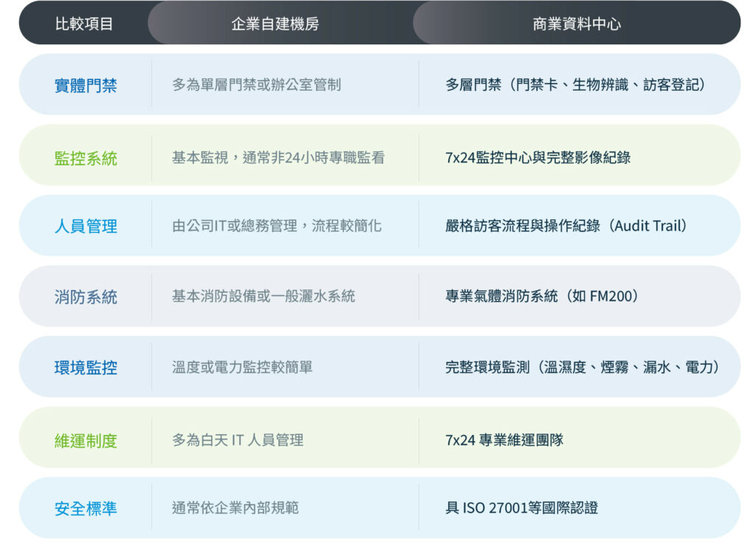
Task: Click the 由公司IT或總務管理，流程較簡化 cell
Action: click(x=277, y=225)
